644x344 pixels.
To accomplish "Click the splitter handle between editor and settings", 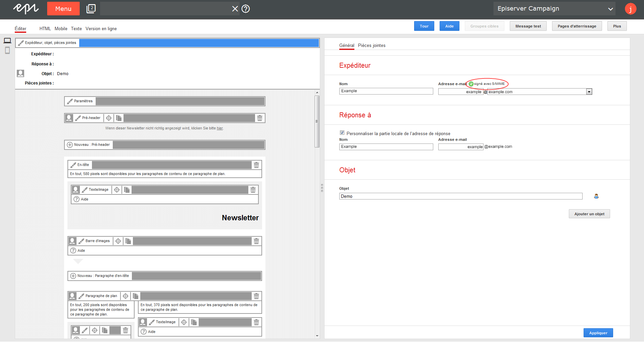I will pyautogui.click(x=322, y=188).
